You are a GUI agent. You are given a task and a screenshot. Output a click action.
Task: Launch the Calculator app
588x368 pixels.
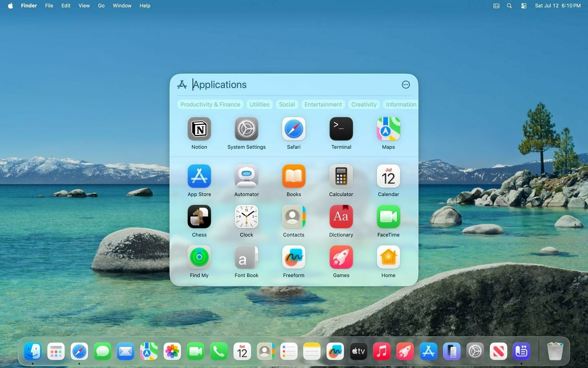click(341, 176)
